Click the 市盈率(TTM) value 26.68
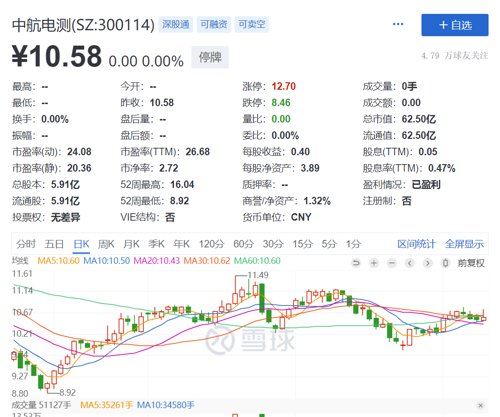This screenshot has height=417, width=500. coord(198,152)
